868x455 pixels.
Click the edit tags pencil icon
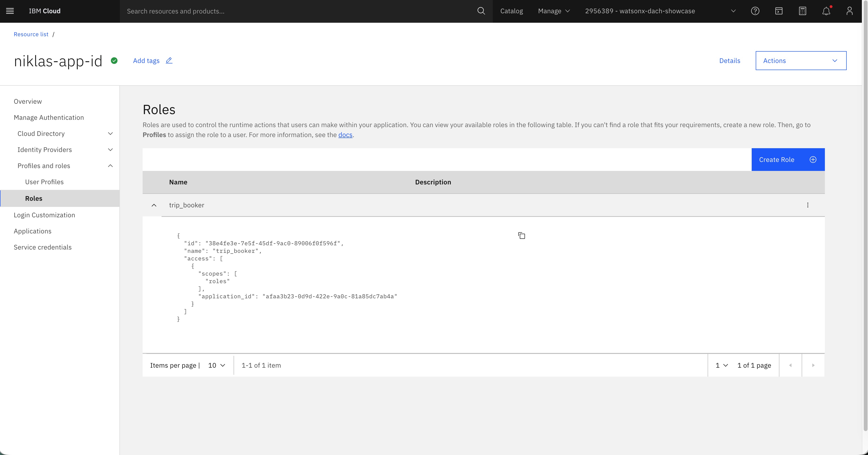169,61
